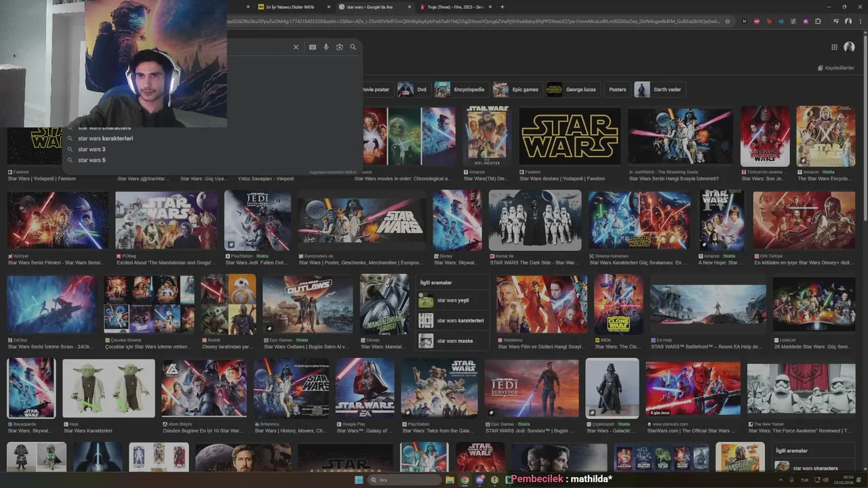The image size is (868, 488).
Task: Bookmark this page with the star icon
Action: [x=728, y=22]
